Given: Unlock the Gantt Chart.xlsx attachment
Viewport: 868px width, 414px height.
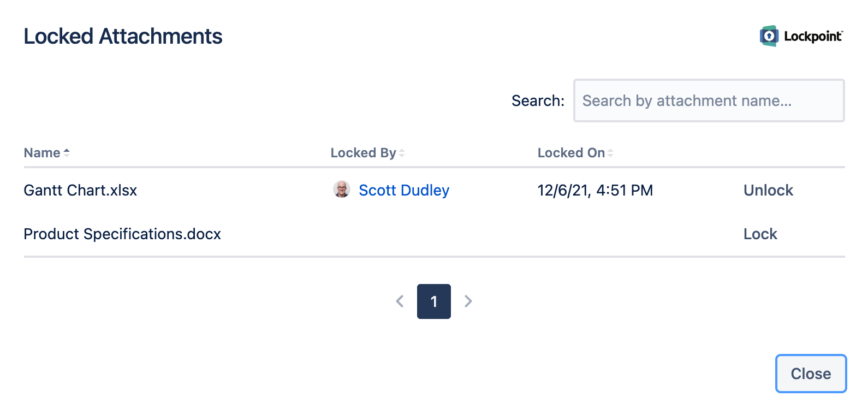Looking at the screenshot, I should 768,190.
